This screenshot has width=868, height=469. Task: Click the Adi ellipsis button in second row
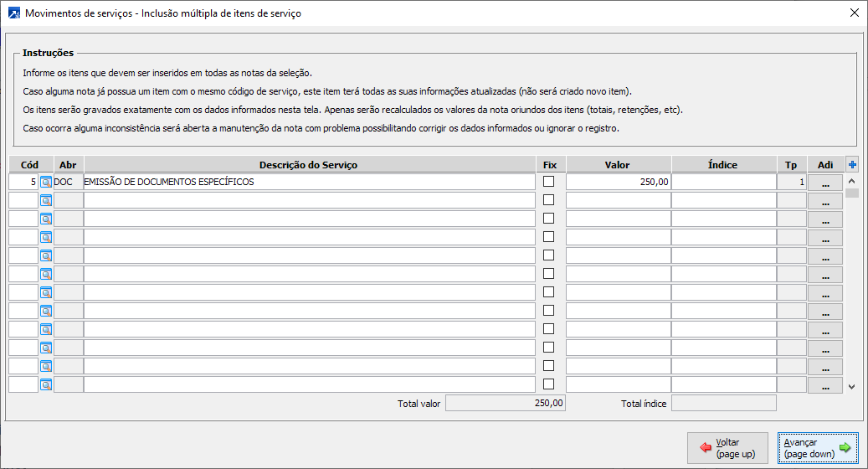pyautogui.click(x=825, y=201)
